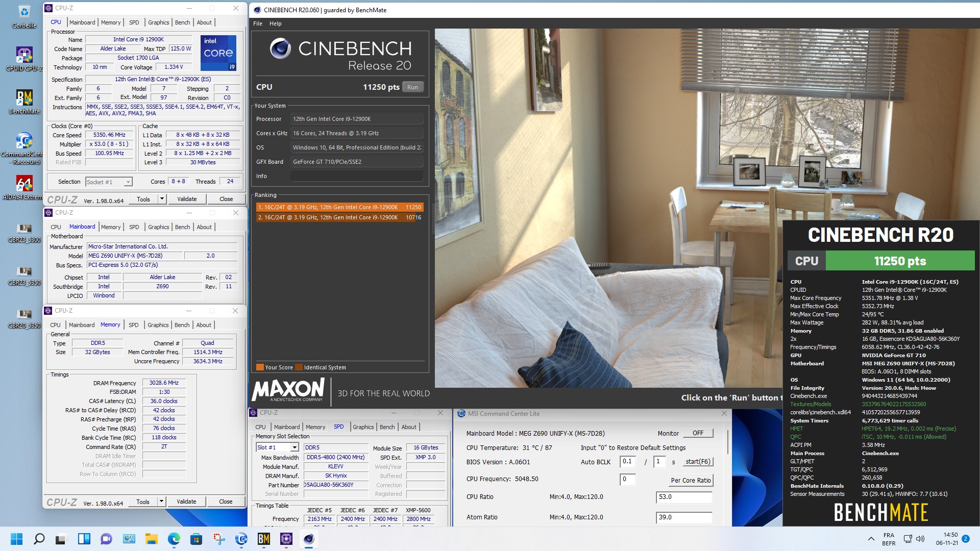This screenshot has height=551, width=980.
Task: Launch the BenchMate desktop shortcut
Action: tap(24, 102)
